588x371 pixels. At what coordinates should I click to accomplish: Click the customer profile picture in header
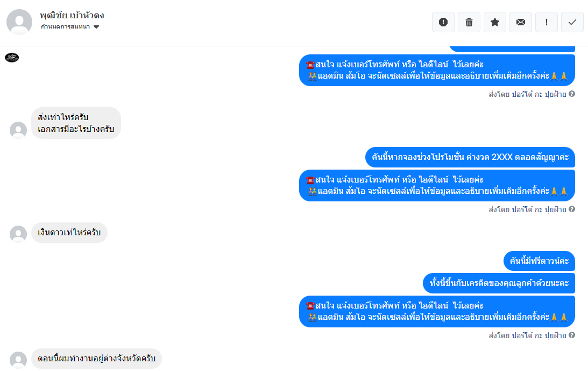[x=19, y=22]
